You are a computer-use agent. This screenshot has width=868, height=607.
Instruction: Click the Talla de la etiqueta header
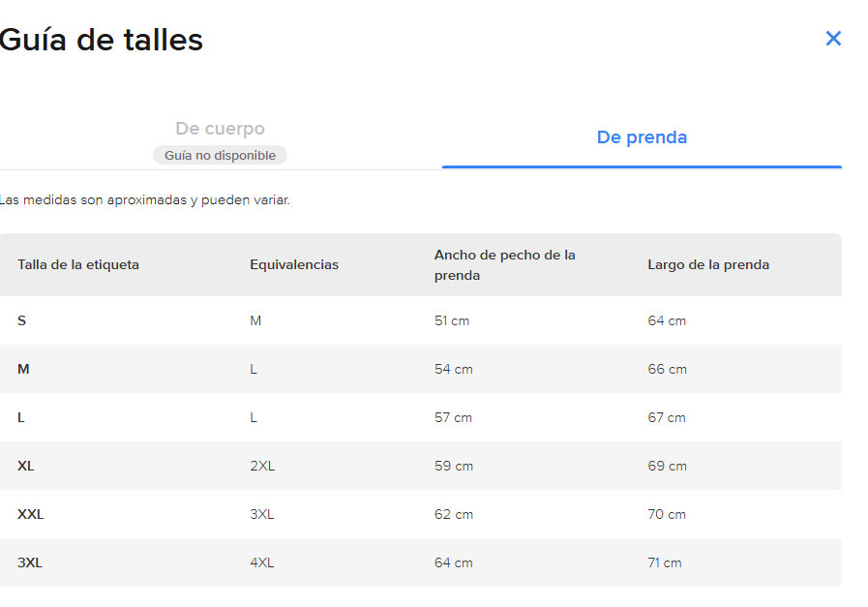point(78,264)
